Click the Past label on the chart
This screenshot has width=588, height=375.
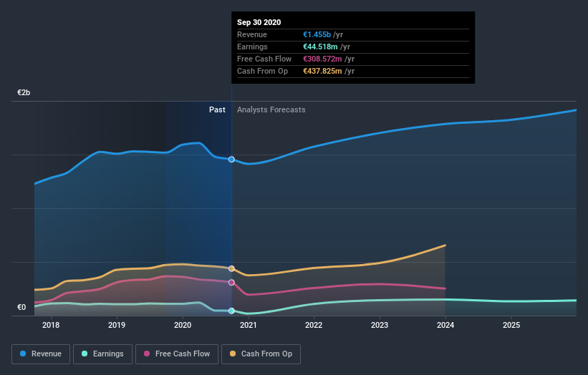(217, 109)
